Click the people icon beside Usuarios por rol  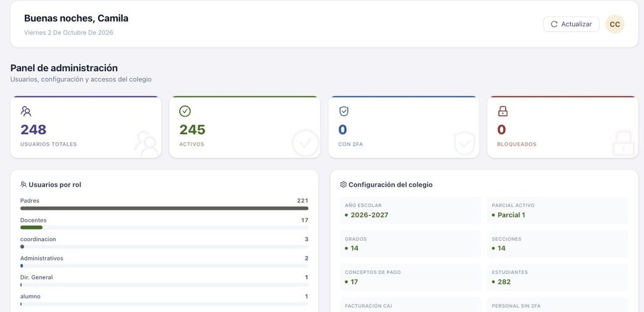[23, 184]
